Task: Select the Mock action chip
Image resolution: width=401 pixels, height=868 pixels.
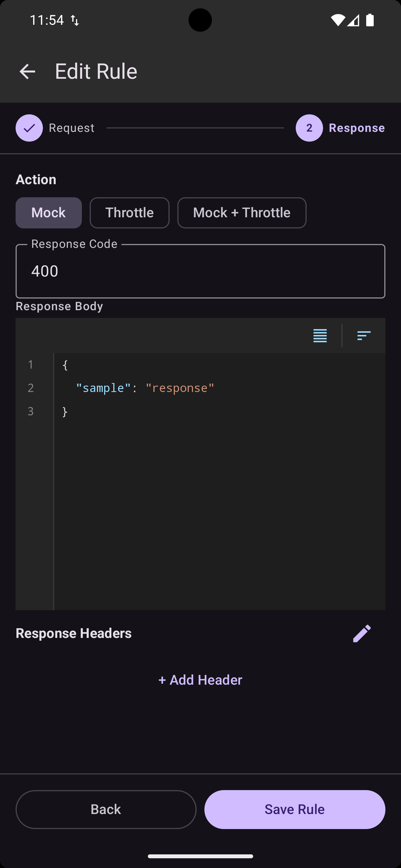Action: (x=48, y=213)
